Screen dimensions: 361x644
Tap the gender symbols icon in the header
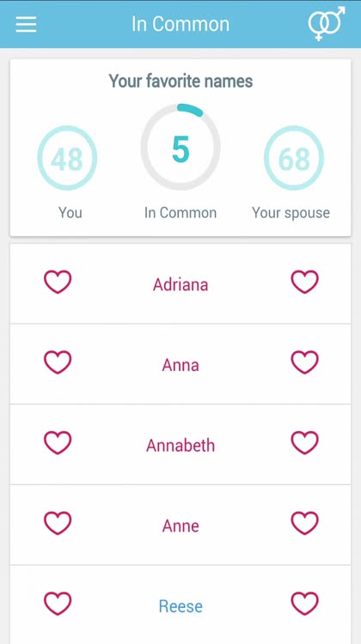click(327, 23)
